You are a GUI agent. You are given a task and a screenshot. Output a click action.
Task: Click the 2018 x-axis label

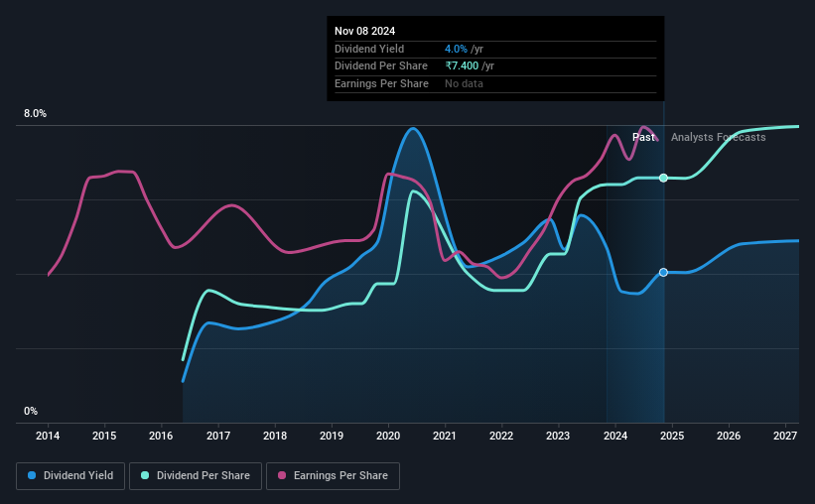[x=274, y=436]
